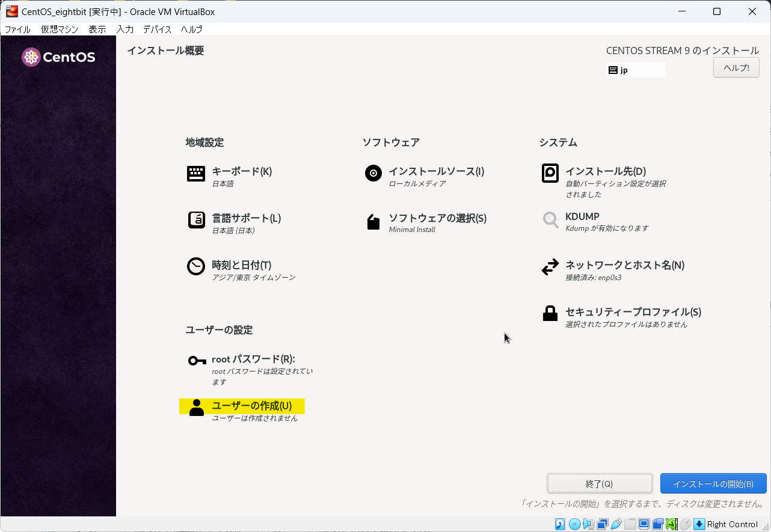Open the ネットワークとホスト名(N) arrows icon

[x=550, y=267]
